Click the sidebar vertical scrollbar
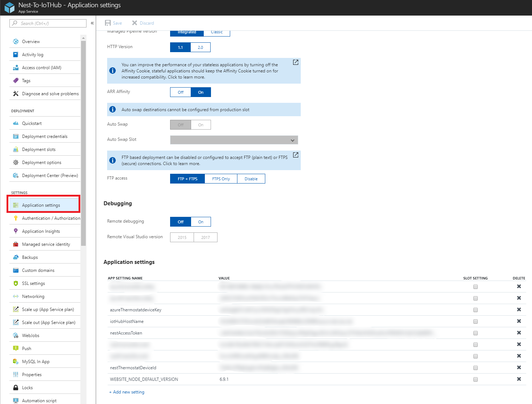The height and width of the screenshot is (404, 532). tap(84, 143)
